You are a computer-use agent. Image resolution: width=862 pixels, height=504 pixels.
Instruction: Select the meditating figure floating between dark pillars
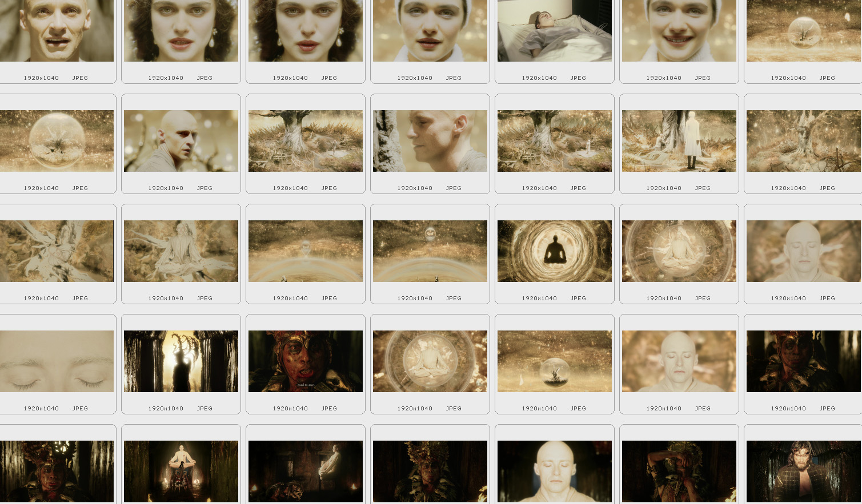[x=181, y=471]
